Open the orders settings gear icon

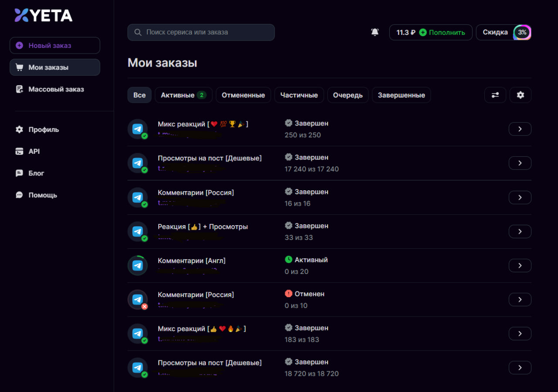(520, 95)
